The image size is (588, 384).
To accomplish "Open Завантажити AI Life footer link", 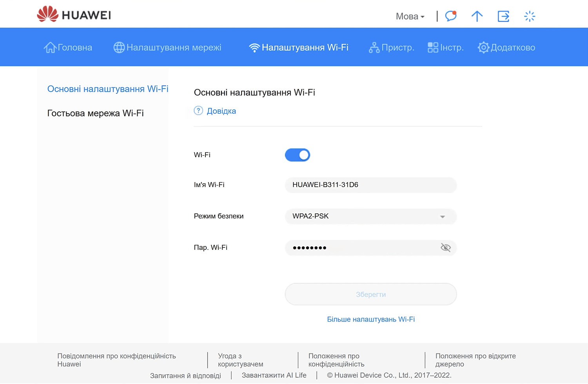I will [x=274, y=375].
